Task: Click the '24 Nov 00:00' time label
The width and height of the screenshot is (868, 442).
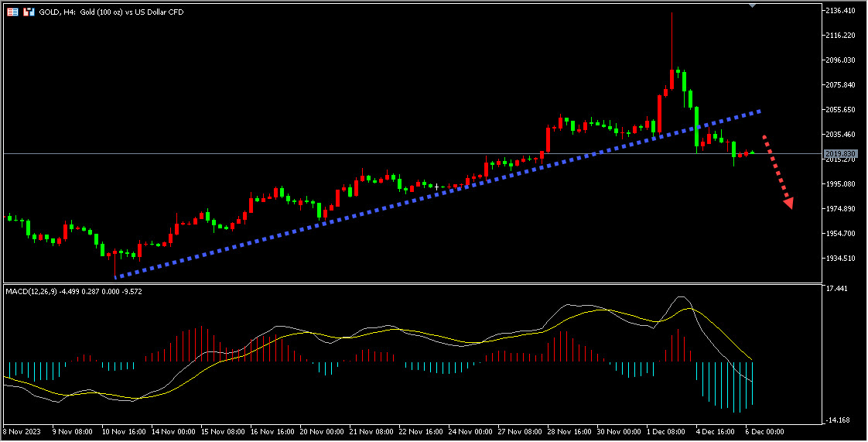Action: tap(470, 431)
